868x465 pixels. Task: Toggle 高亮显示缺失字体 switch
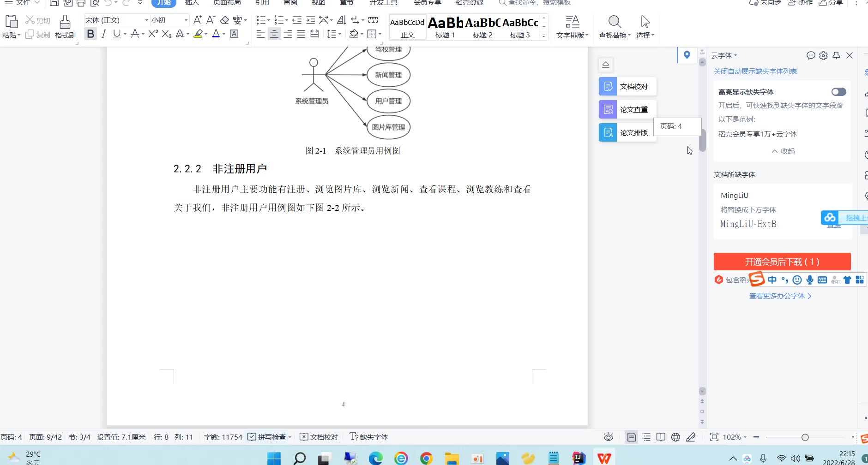838,92
